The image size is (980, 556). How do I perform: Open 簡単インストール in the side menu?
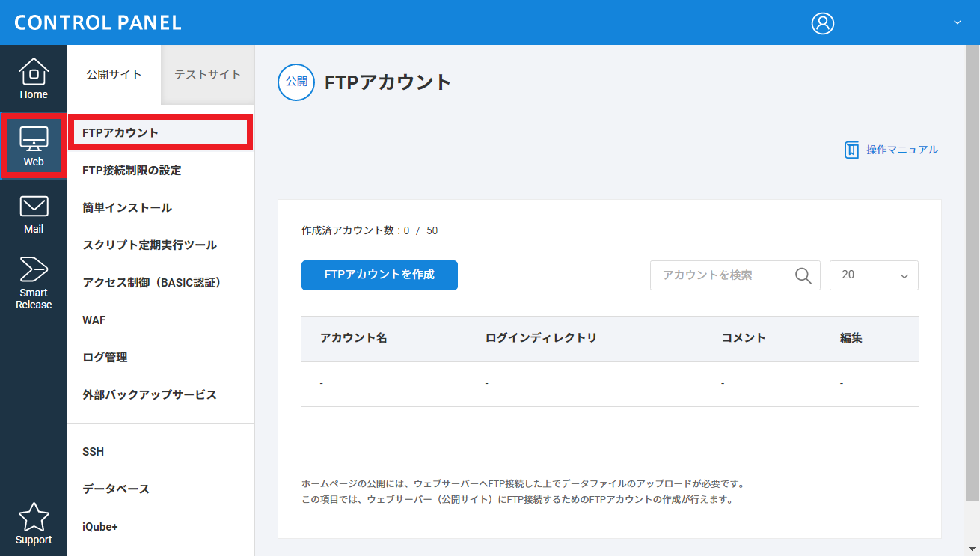pos(127,208)
